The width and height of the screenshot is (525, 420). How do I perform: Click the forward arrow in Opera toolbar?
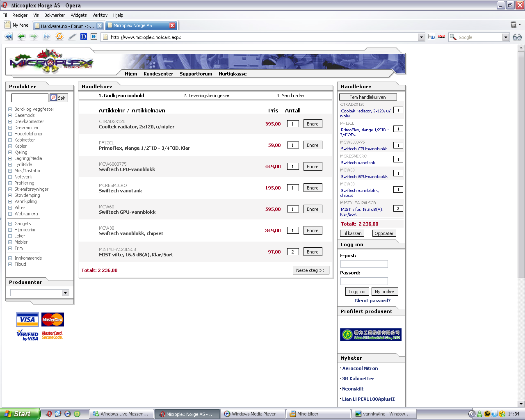(x=34, y=37)
